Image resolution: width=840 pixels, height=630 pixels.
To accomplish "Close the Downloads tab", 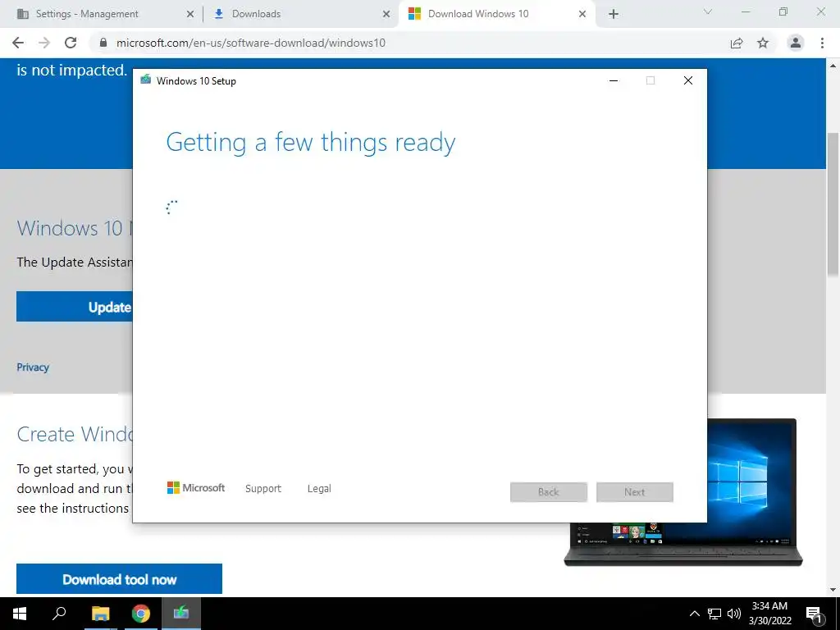I will (x=386, y=15).
